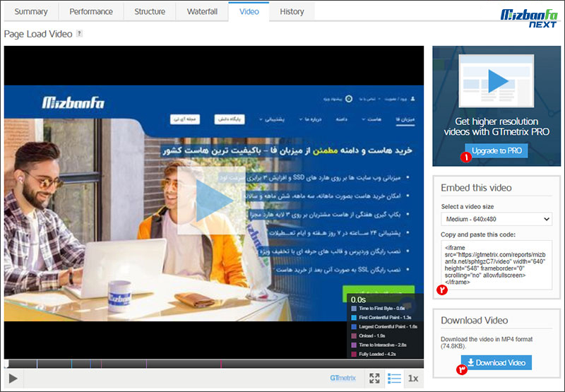Select the Video tab
Screen dimensions: 565x392
tap(249, 11)
